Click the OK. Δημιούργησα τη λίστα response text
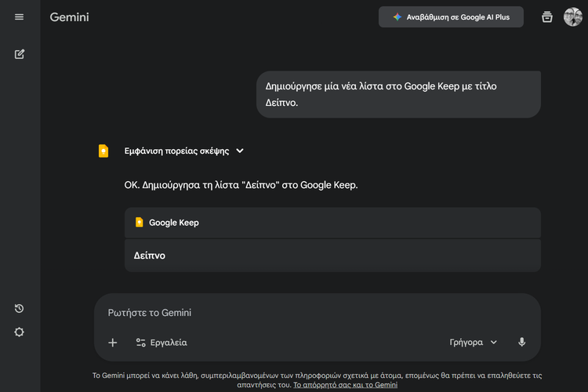 click(x=241, y=186)
